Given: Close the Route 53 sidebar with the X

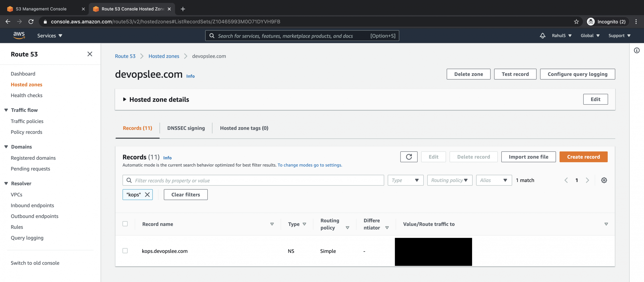Looking at the screenshot, I should click(x=90, y=54).
